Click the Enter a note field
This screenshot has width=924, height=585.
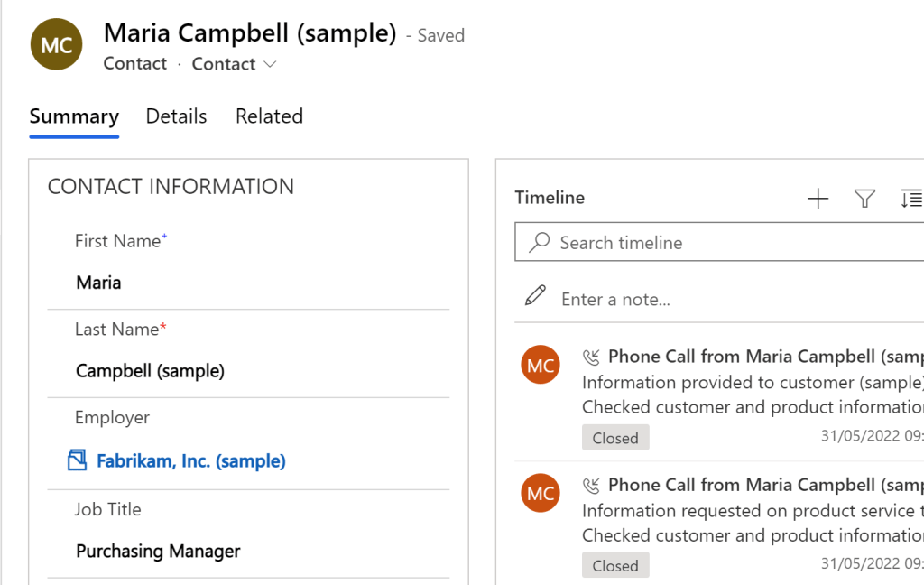point(722,299)
